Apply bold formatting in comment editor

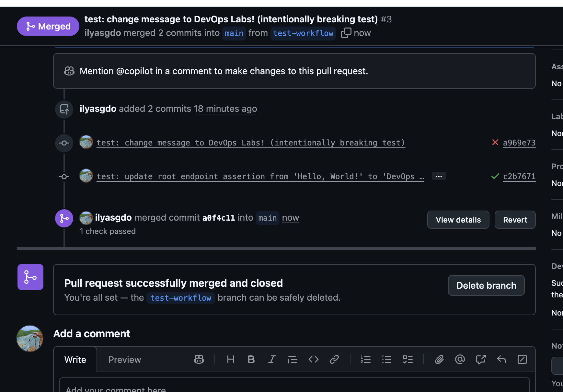251,359
